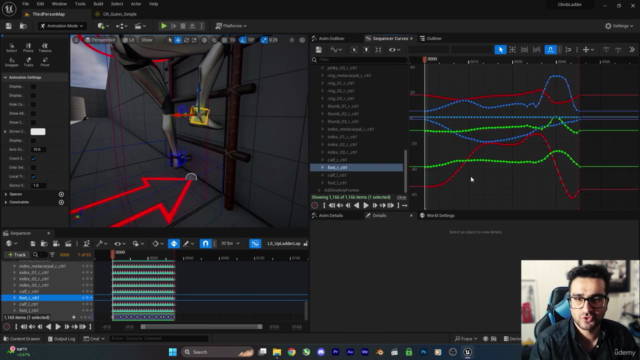Click the viewport Lit view mode button

click(x=129, y=40)
